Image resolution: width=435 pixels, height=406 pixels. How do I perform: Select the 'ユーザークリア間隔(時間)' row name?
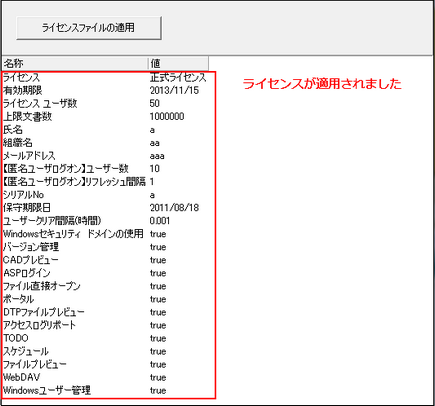click(x=52, y=221)
